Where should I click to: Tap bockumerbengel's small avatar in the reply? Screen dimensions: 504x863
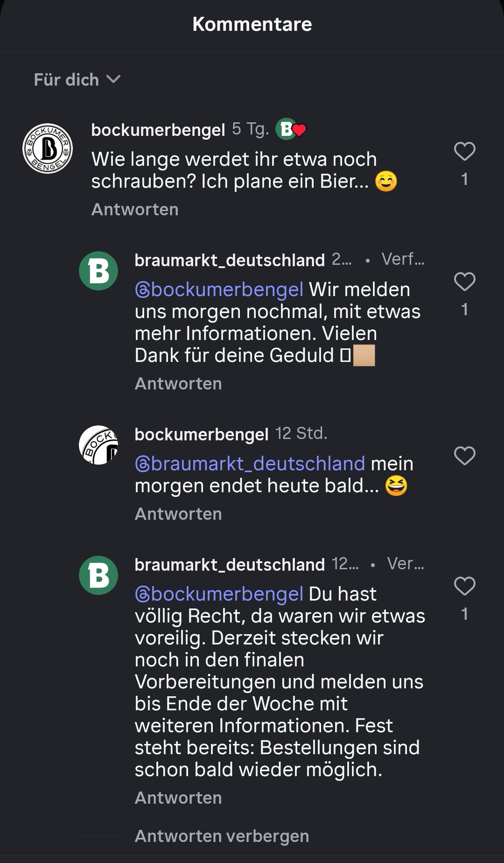pos(98,445)
